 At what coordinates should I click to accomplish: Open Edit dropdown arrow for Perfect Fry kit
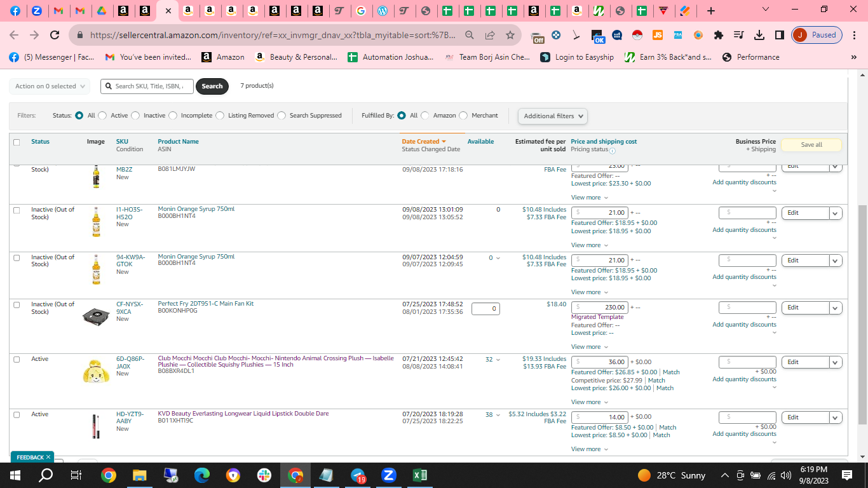(836, 308)
